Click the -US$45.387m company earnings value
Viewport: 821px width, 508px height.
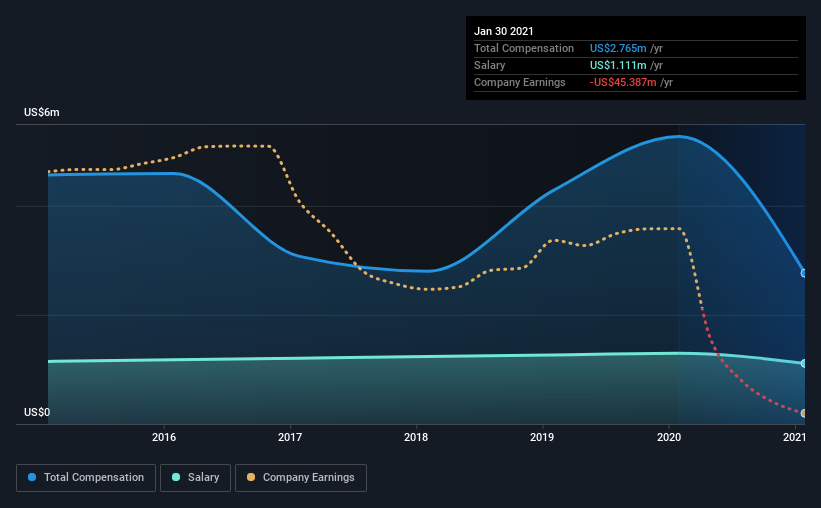tap(623, 82)
